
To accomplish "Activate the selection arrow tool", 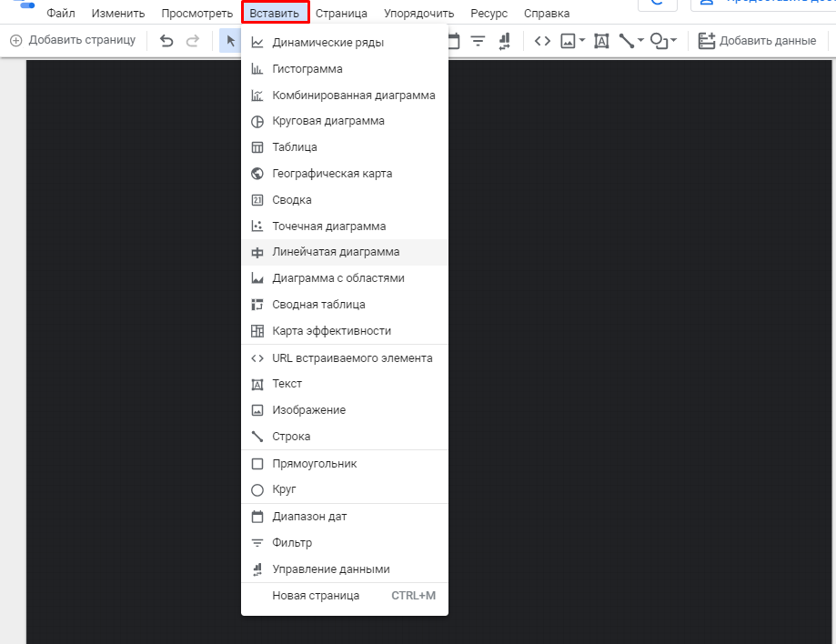I will [x=231, y=41].
